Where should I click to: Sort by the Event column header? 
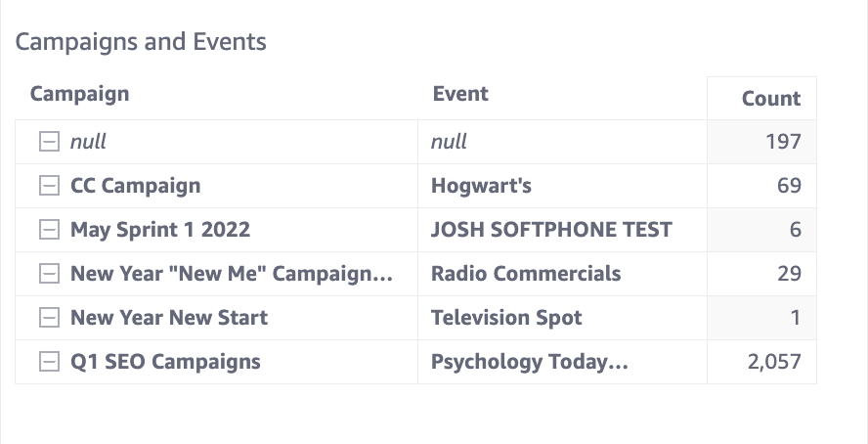(x=459, y=94)
